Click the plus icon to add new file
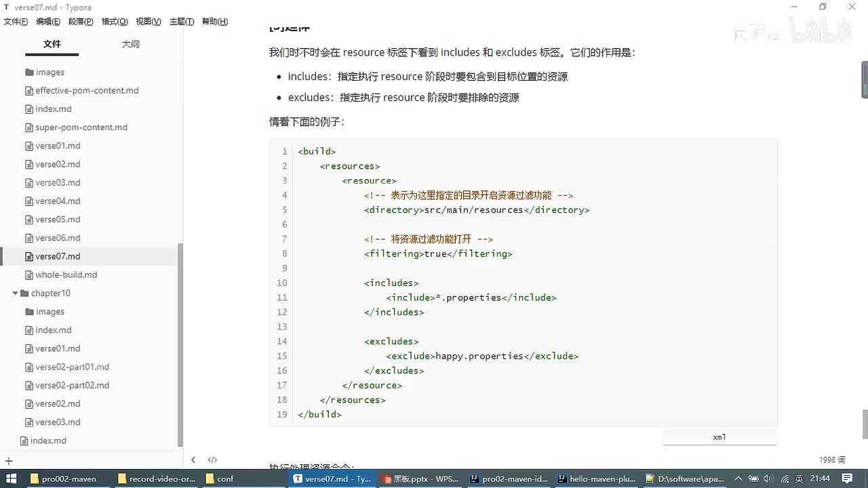Image resolution: width=868 pixels, height=488 pixels. (x=9, y=461)
